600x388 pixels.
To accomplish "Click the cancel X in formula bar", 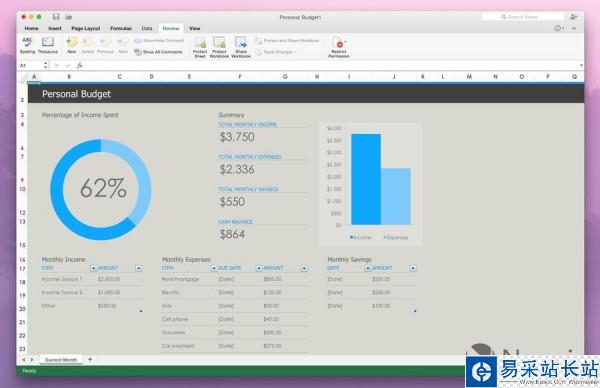I will click(x=57, y=65).
